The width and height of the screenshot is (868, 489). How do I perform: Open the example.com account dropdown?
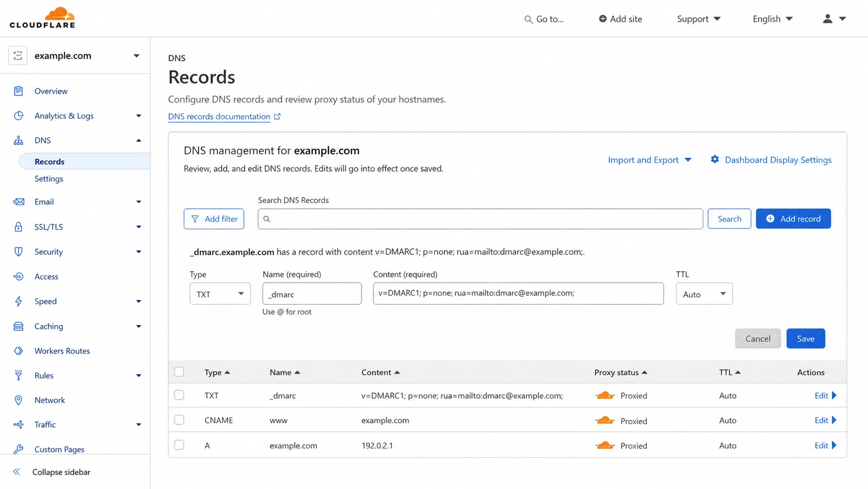click(x=136, y=56)
